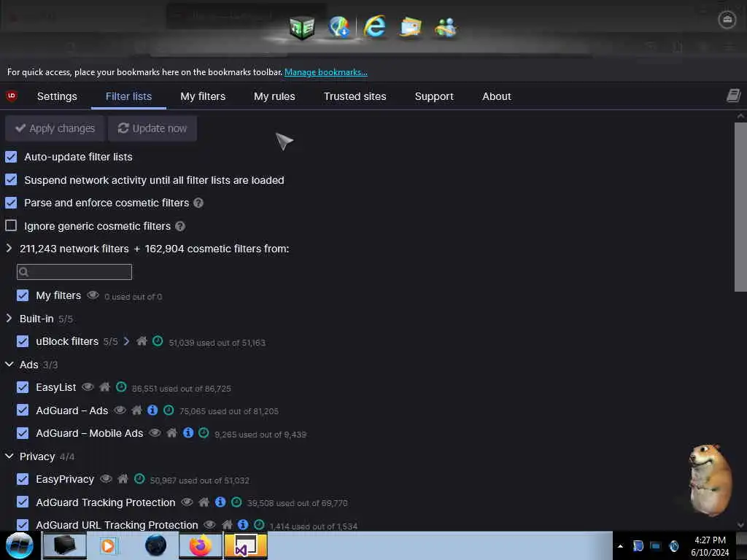Viewport: 747px width, 560px height.
Task: Click the filter list search field
Action: (74, 271)
